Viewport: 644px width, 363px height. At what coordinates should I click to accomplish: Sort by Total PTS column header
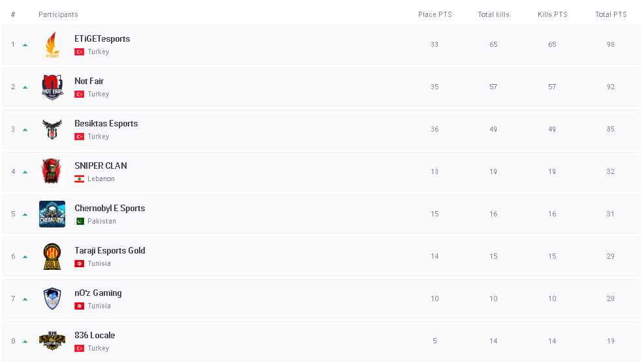point(611,14)
